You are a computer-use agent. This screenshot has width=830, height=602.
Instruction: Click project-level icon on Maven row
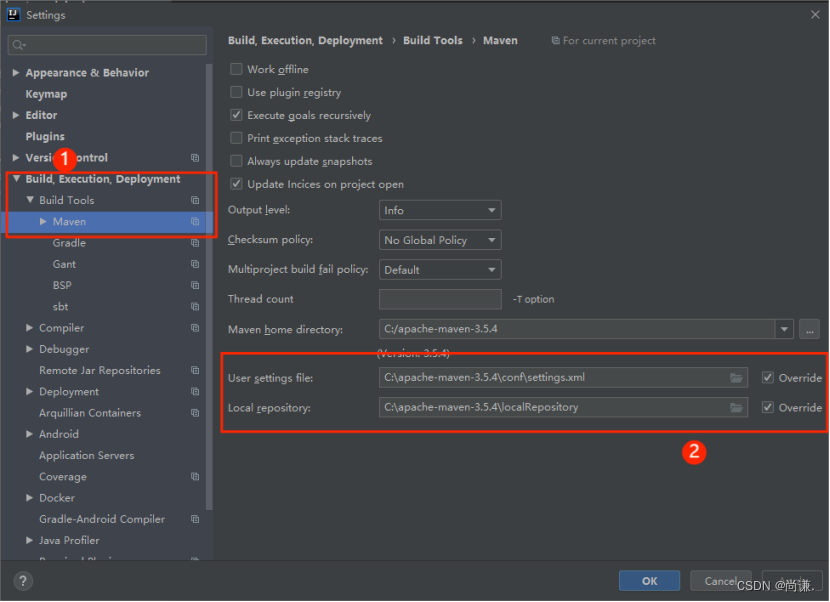195,221
